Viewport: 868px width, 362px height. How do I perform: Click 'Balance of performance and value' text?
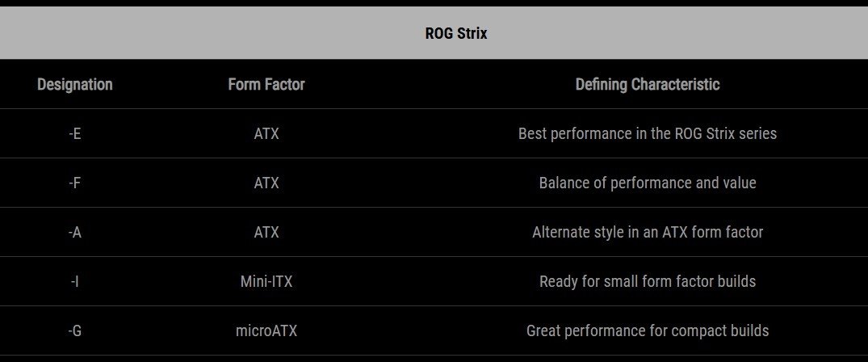click(648, 183)
